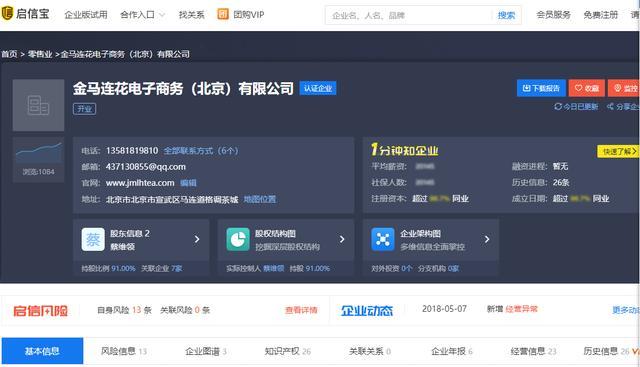Expand the 股权结构图 card arrow

[x=342, y=239]
